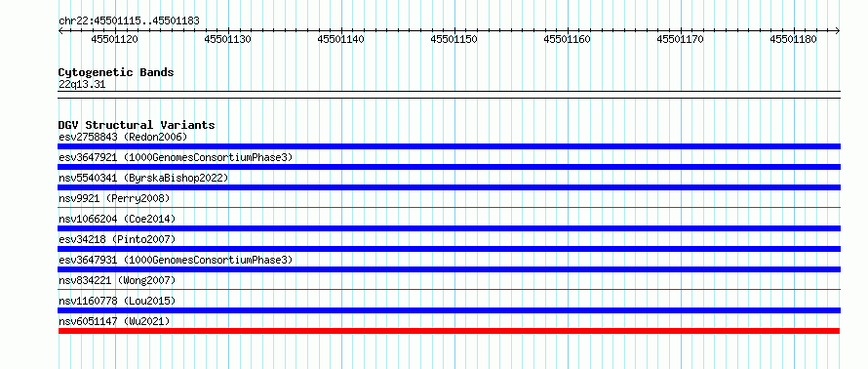868x369 pixels.
Task: Click the thin red line under nsv834221
Action: [449, 289]
